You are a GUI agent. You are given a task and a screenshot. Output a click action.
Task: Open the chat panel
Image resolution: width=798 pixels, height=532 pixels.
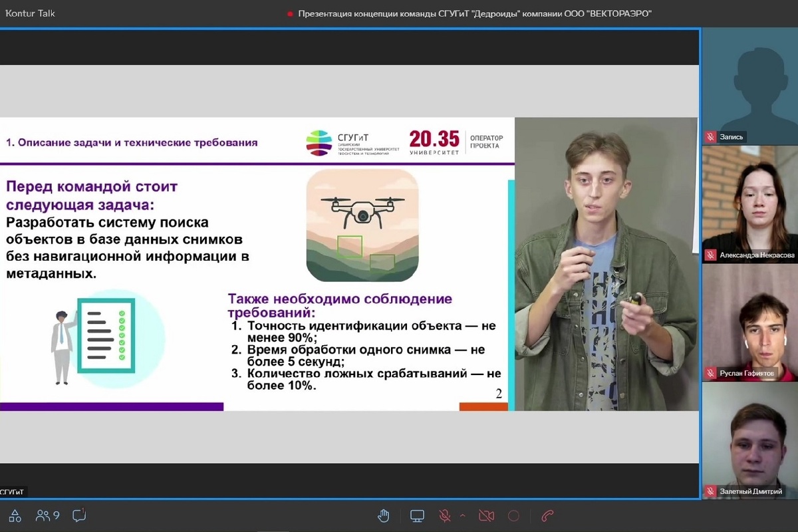point(79,515)
